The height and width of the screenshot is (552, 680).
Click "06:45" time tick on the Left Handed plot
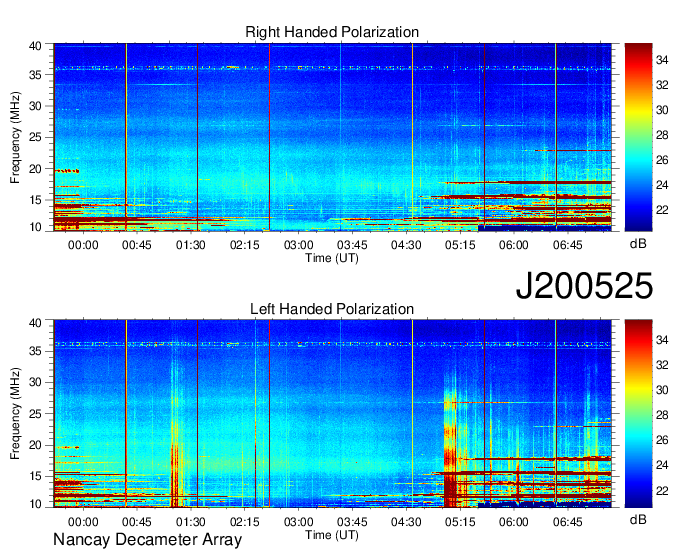(568, 522)
